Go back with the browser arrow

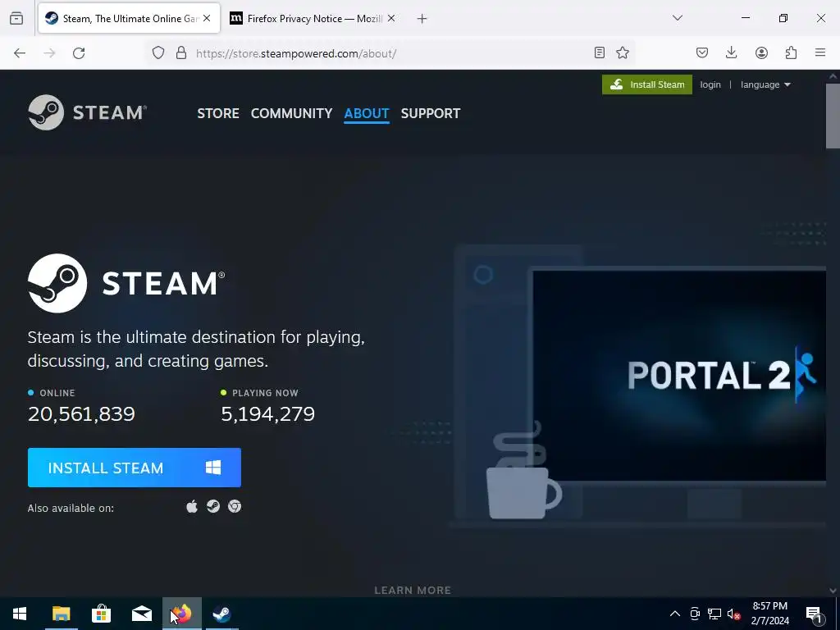pyautogui.click(x=20, y=52)
